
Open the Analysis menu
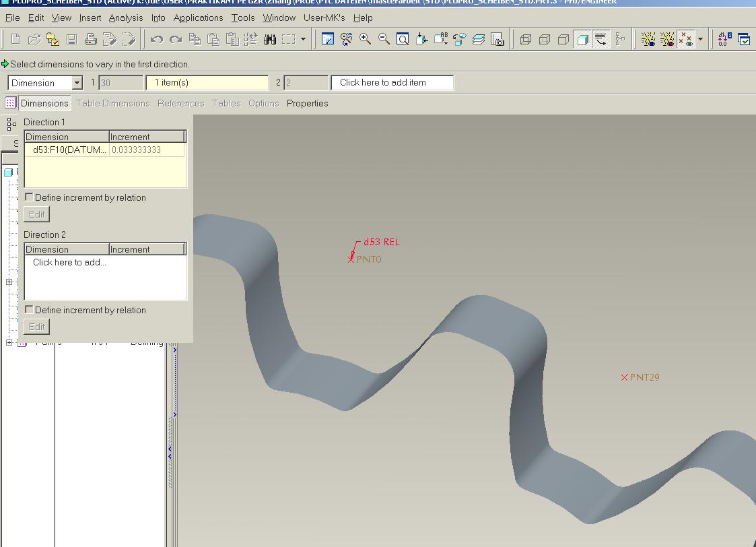pyautogui.click(x=126, y=18)
